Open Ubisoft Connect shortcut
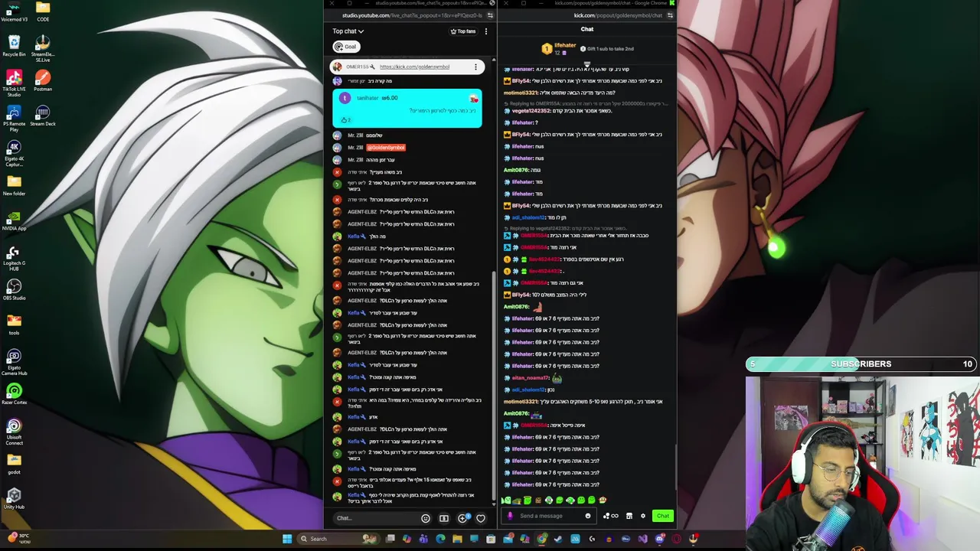 point(14,431)
